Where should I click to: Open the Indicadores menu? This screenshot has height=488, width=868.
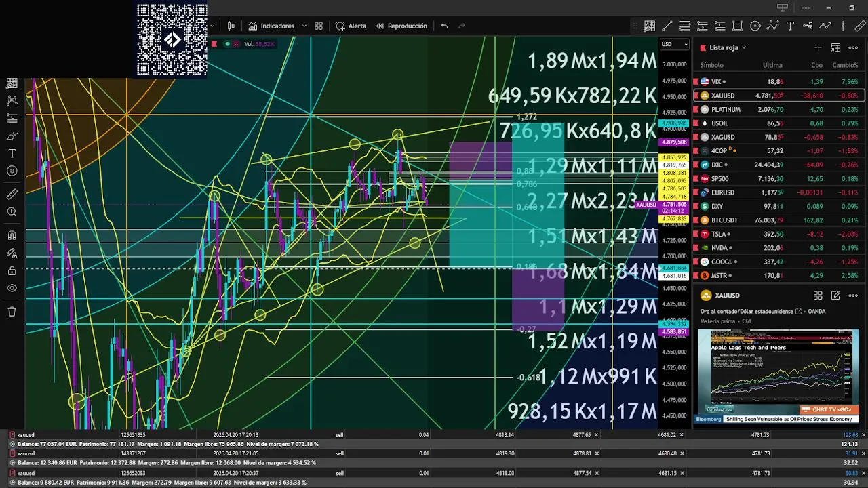[x=271, y=26]
